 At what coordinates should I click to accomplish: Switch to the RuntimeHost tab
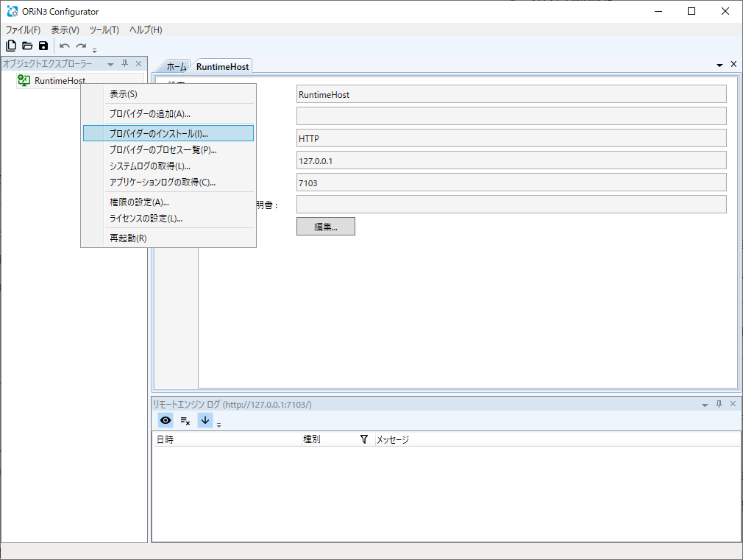(222, 67)
